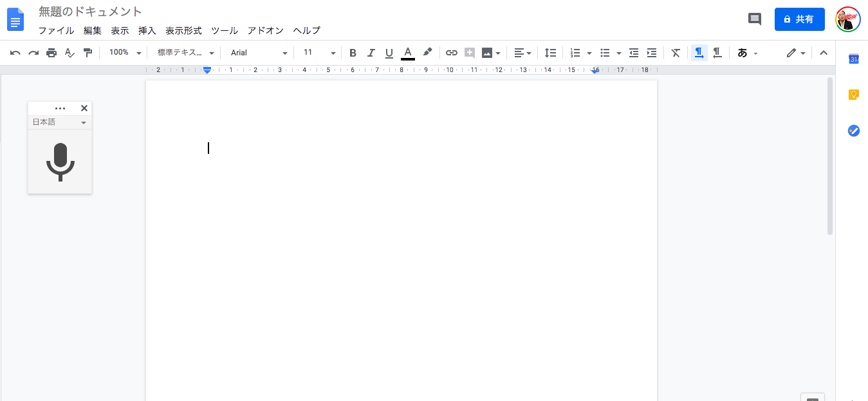Run spelling and grammar check
The image size is (868, 401).
pyautogui.click(x=69, y=53)
